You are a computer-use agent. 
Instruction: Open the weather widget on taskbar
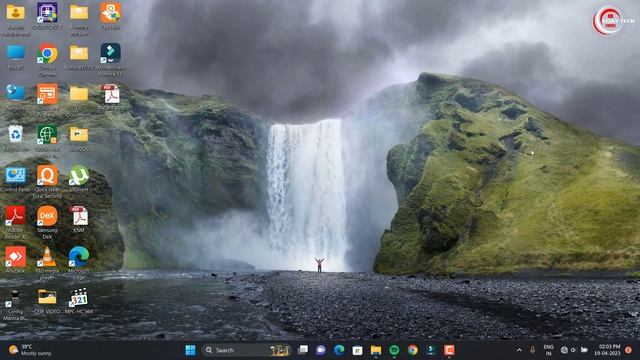pyautogui.click(x=30, y=350)
